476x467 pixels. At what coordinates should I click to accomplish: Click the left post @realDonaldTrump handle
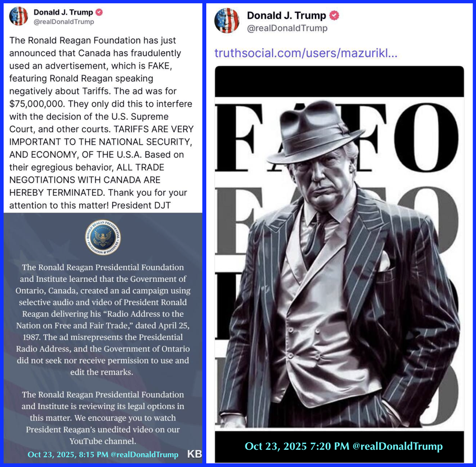pos(64,22)
